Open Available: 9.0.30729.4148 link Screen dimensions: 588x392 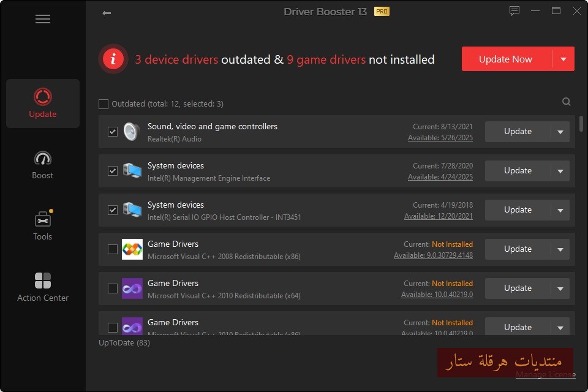point(433,255)
